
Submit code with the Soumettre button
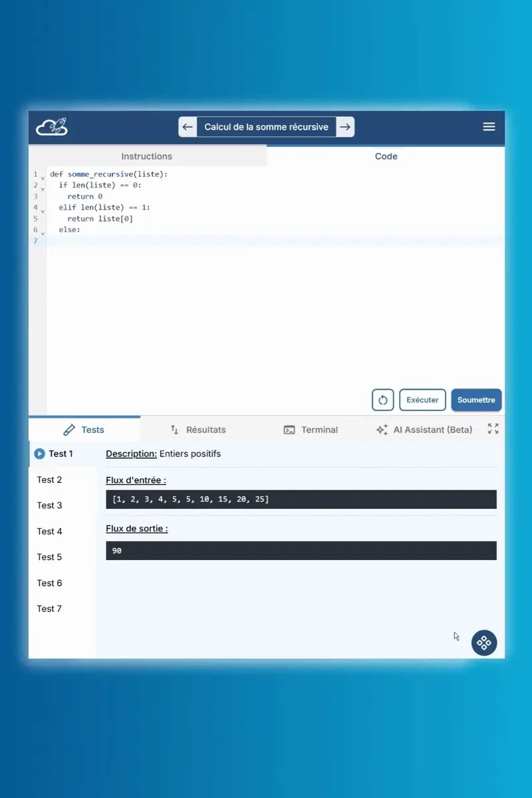tap(476, 400)
